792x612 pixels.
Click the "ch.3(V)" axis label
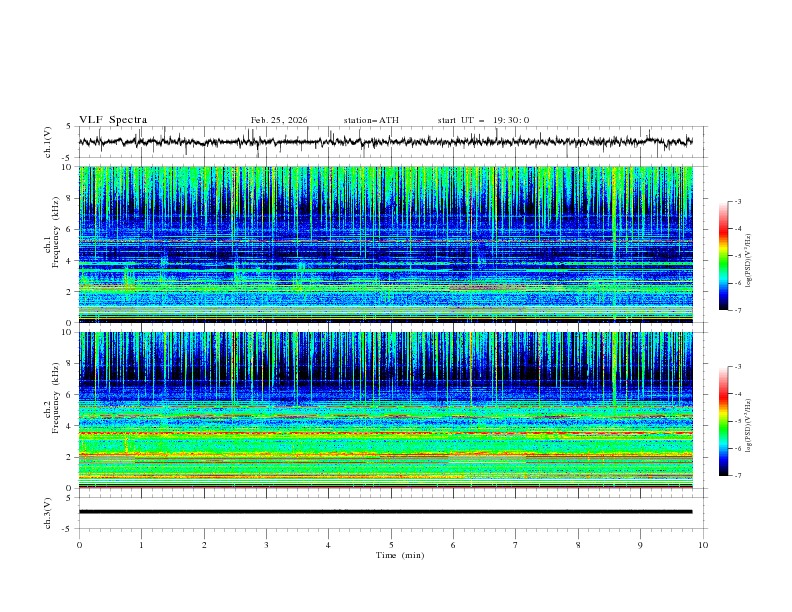point(48,513)
